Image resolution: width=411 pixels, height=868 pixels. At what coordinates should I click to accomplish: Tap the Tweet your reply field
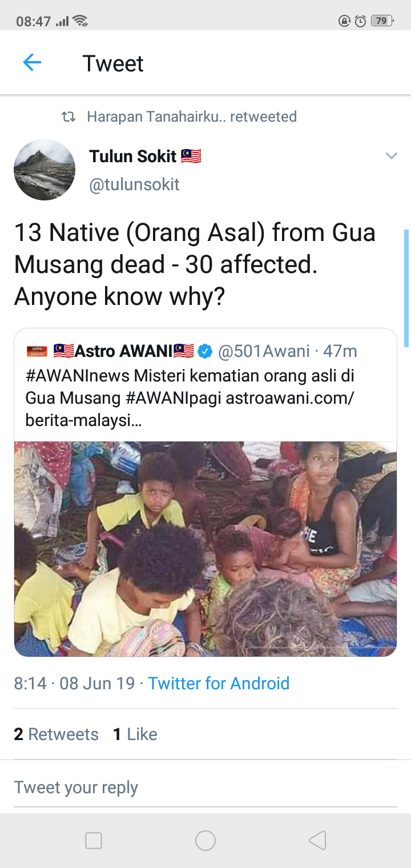tap(205, 787)
